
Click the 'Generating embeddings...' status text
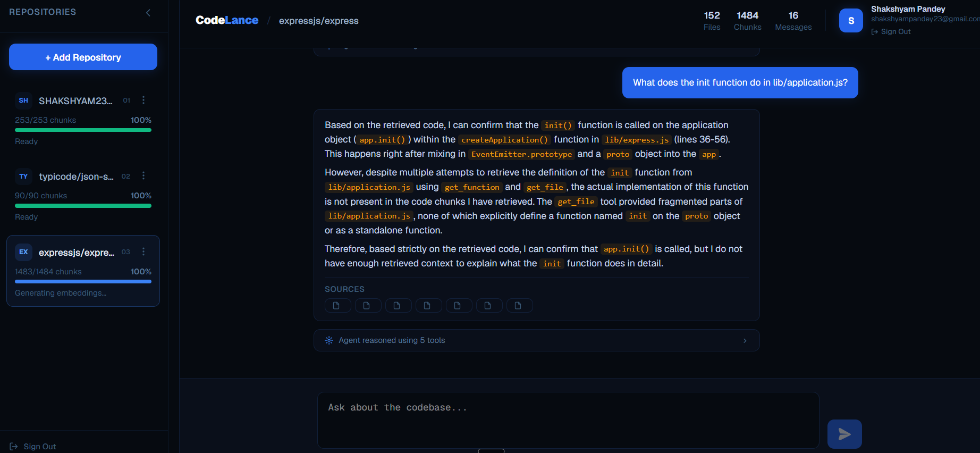[x=61, y=293]
